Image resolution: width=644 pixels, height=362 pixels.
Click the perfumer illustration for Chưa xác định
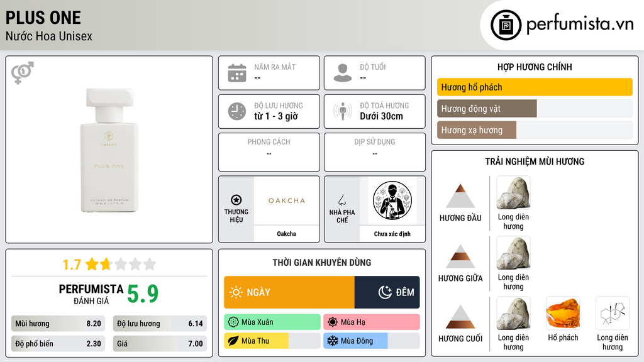392,200
